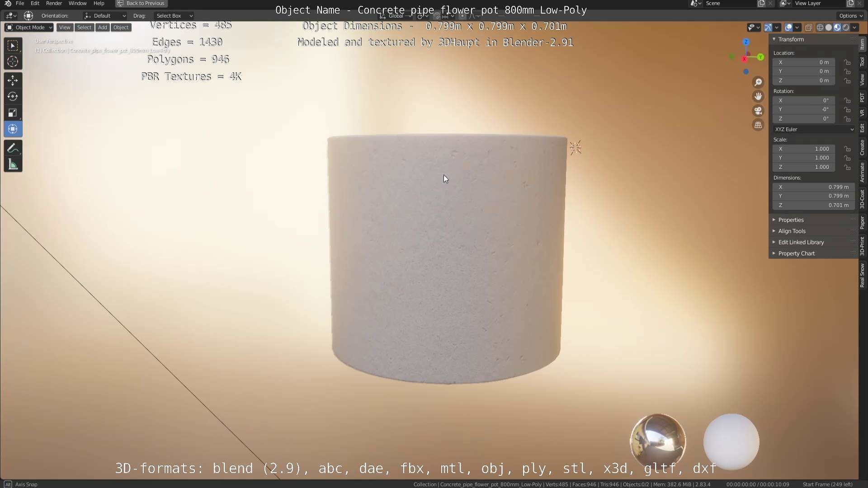Click the View Layer name field

point(818,3)
